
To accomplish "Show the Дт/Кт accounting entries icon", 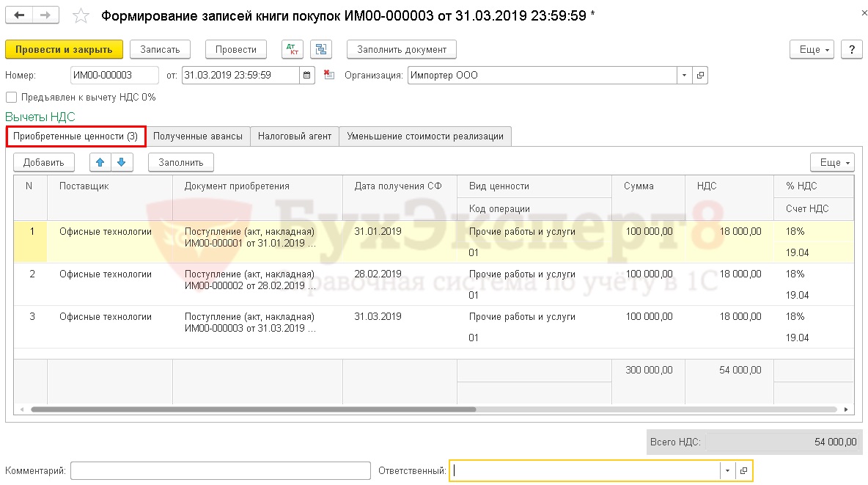I will [293, 49].
